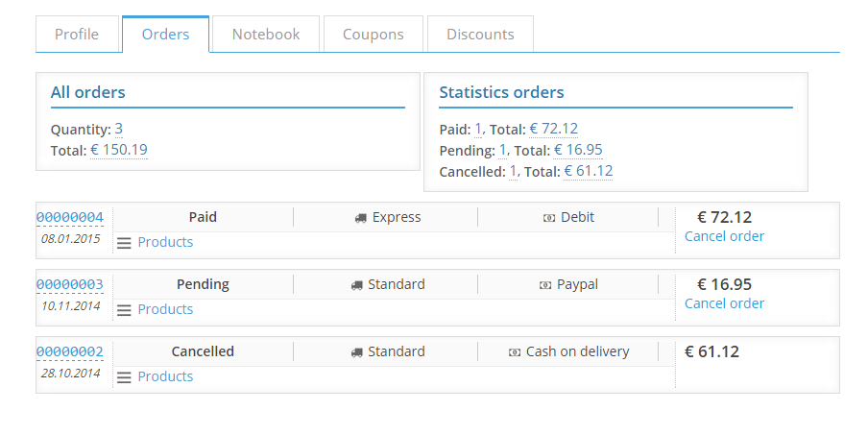Click All orders total € 150.19
The width and height of the screenshot is (868, 435).
(x=119, y=150)
